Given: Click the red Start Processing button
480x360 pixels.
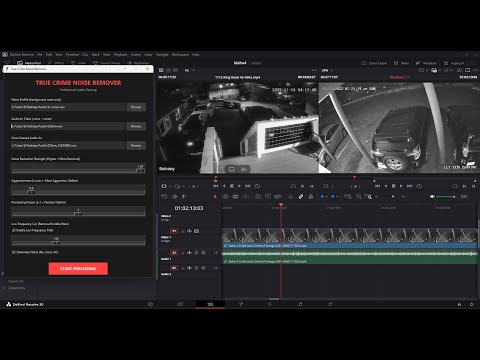Looking at the screenshot, I should point(78,268).
